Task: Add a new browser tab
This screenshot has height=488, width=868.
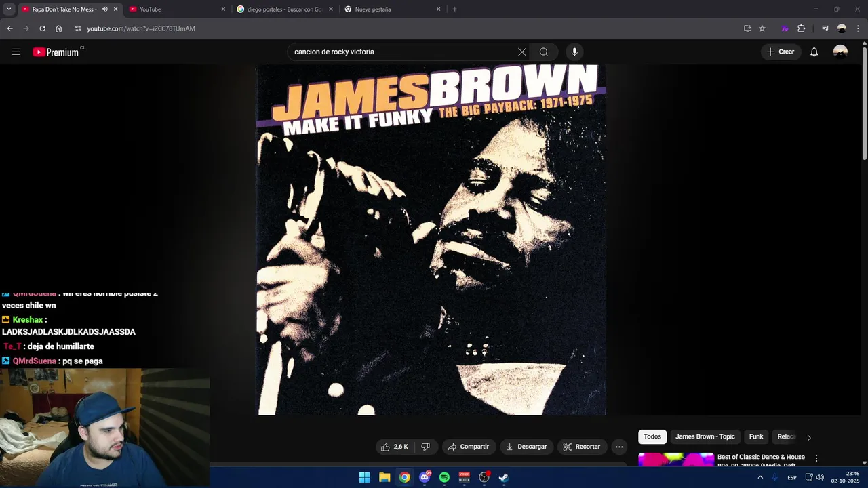Action: 454,9
